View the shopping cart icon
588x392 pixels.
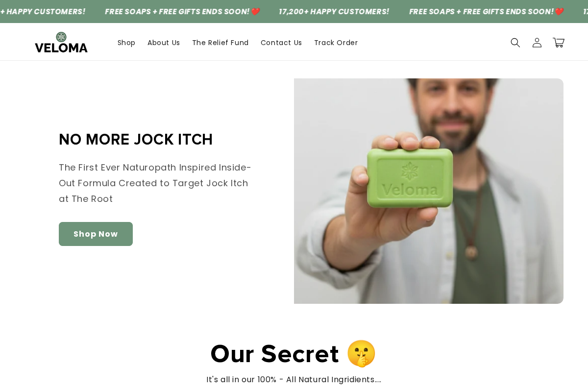click(559, 43)
